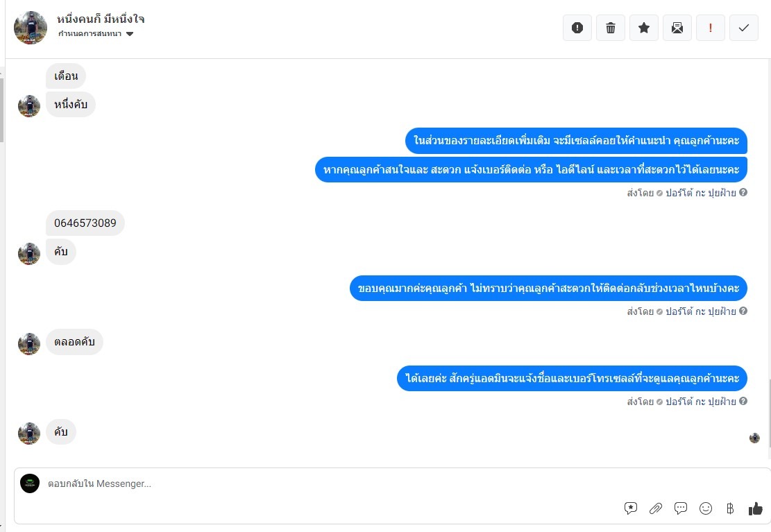Attach a file using the paperclip icon
This screenshot has height=532, width=771.
coord(656,508)
